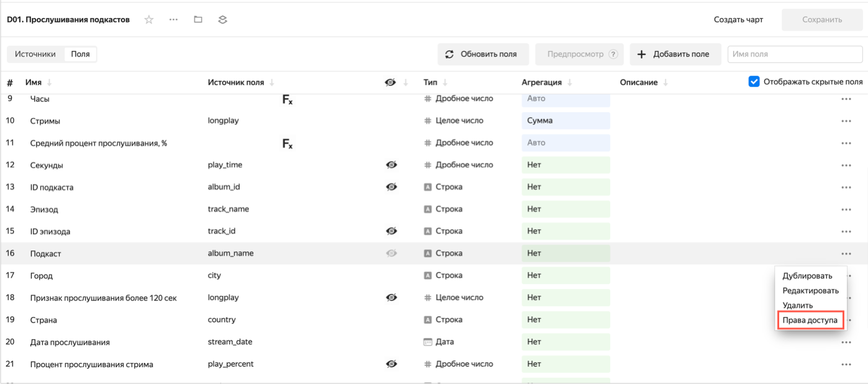The width and height of the screenshot is (868, 384).
Task: Star the dataset as favorite
Action: [x=149, y=20]
